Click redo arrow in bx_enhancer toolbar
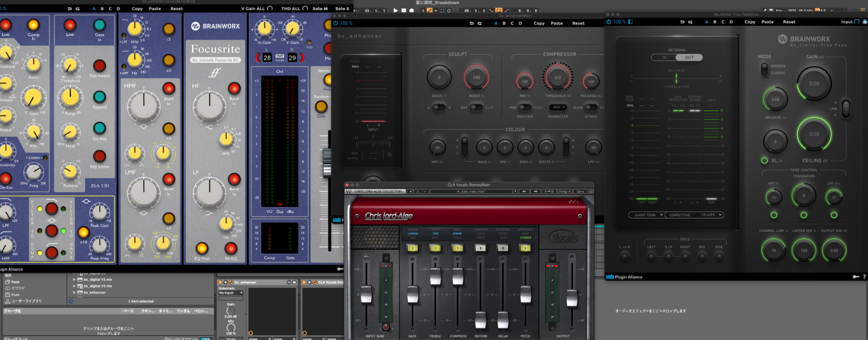The width and height of the screenshot is (868, 340). (479, 23)
